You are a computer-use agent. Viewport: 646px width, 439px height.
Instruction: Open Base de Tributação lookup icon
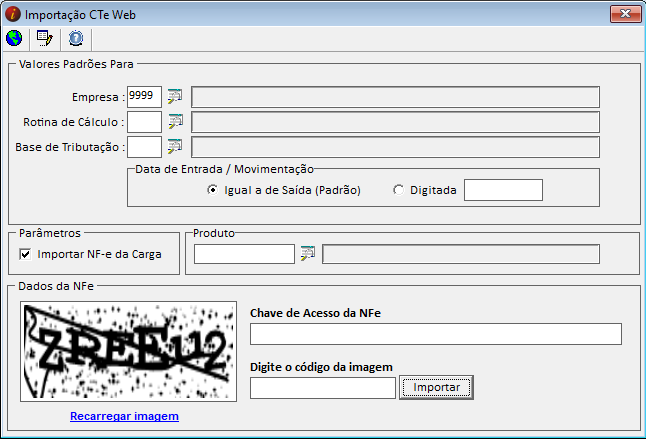pos(175,147)
